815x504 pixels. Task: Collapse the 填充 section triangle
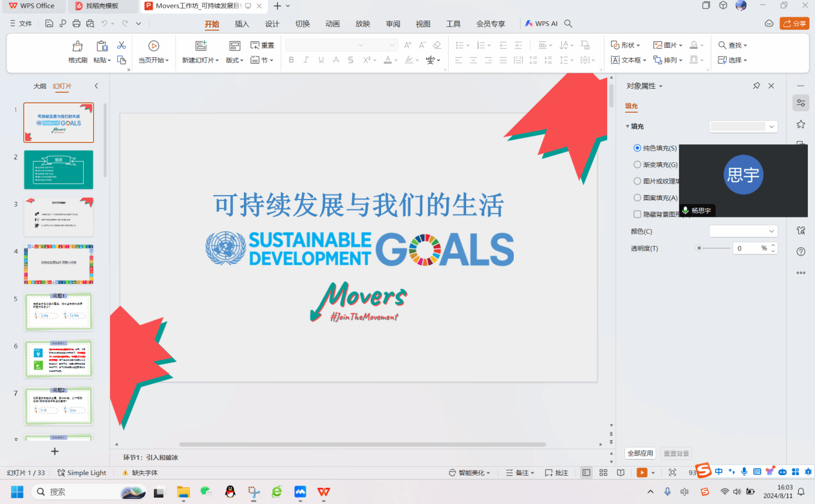click(628, 126)
